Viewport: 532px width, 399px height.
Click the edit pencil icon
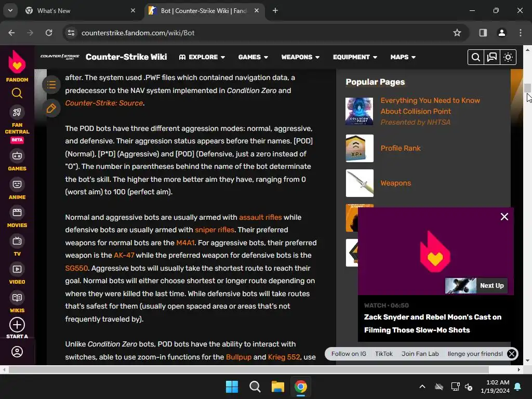51,109
